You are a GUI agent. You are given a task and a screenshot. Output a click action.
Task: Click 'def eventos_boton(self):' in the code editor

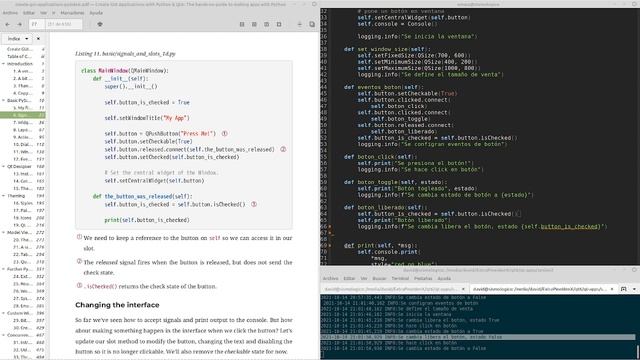[x=384, y=87]
